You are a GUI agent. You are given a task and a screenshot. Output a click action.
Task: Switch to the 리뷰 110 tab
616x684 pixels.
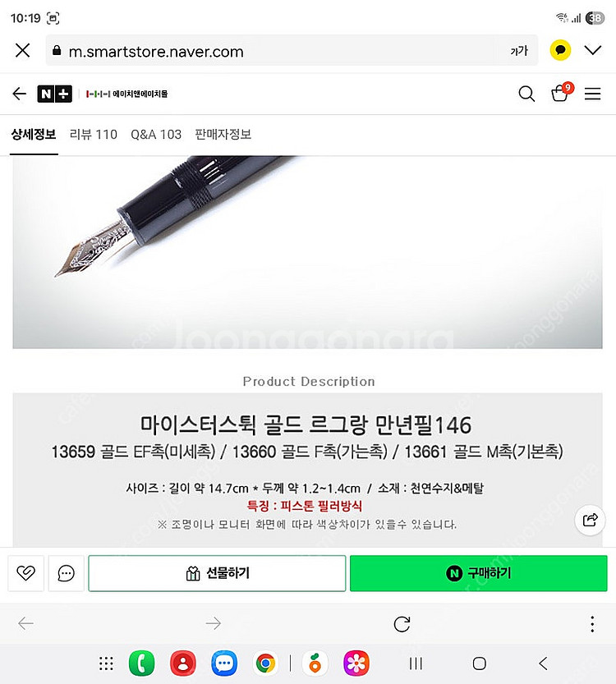pyautogui.click(x=94, y=135)
